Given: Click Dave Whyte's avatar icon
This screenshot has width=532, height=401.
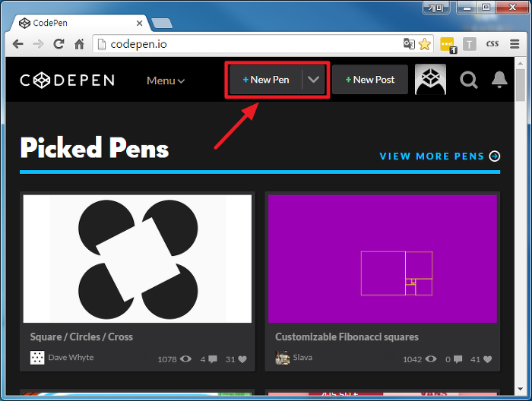Looking at the screenshot, I should (37, 358).
